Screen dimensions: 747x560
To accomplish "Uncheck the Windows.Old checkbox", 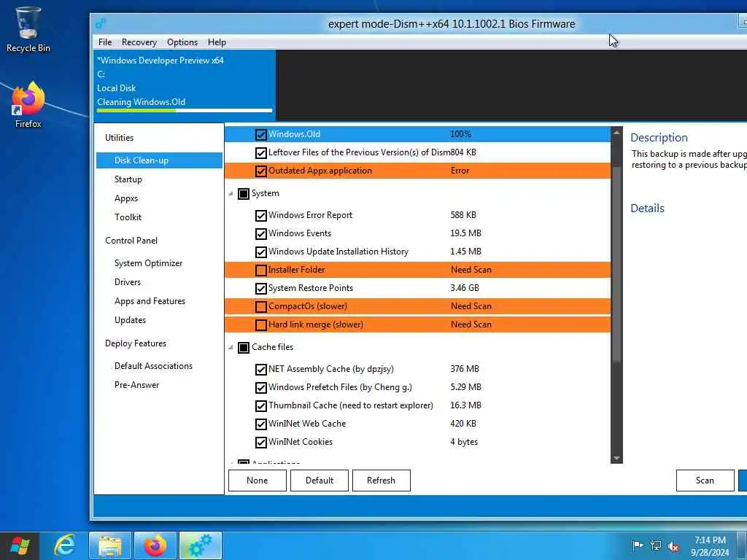I will (260, 135).
